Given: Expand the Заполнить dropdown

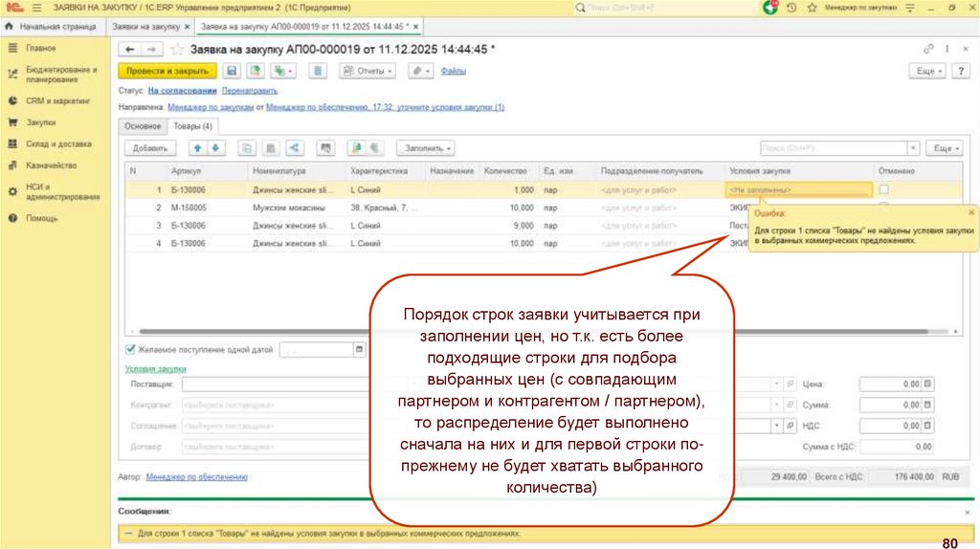Looking at the screenshot, I should click(427, 148).
